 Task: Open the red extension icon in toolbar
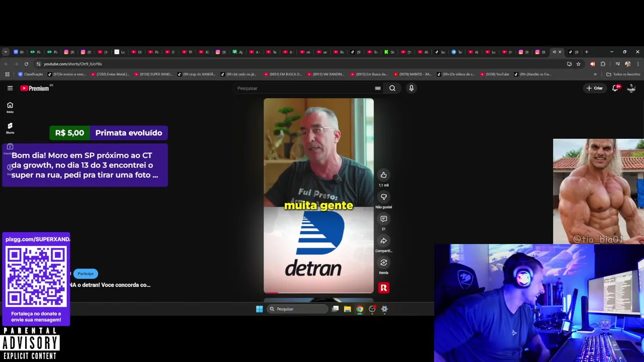click(592, 64)
